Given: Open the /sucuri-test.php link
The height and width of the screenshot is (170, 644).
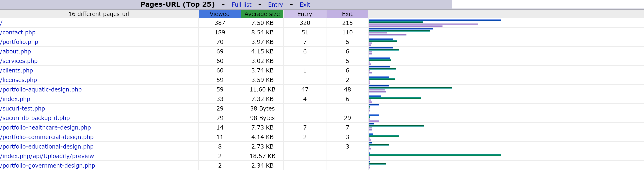Looking at the screenshot, I should point(22,108).
